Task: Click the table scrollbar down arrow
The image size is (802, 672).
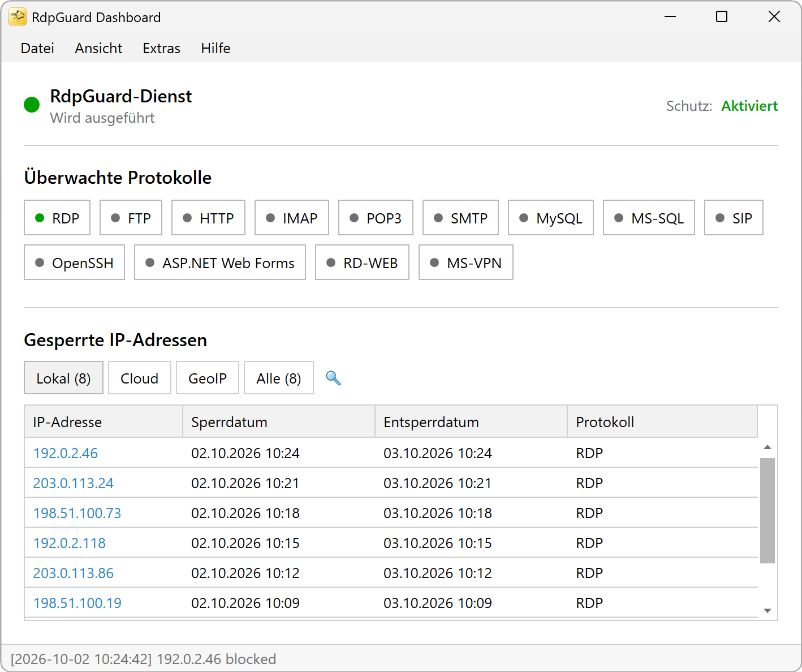Action: pyautogui.click(x=767, y=610)
